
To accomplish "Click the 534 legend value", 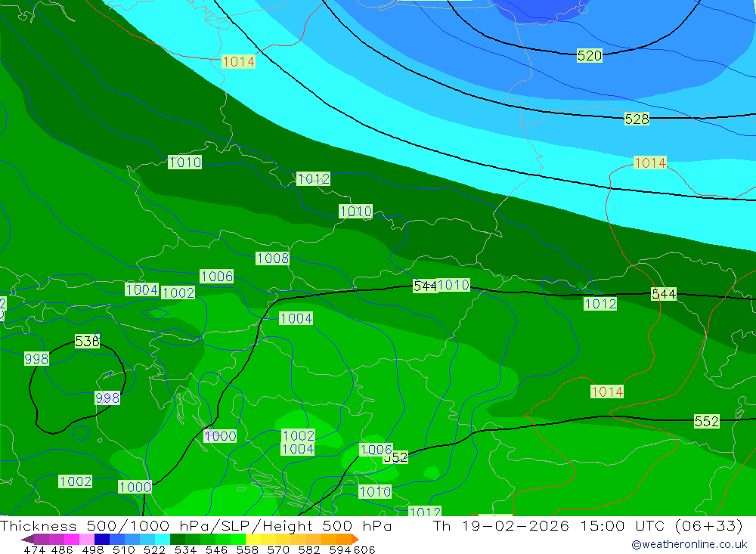I will tap(186, 550).
